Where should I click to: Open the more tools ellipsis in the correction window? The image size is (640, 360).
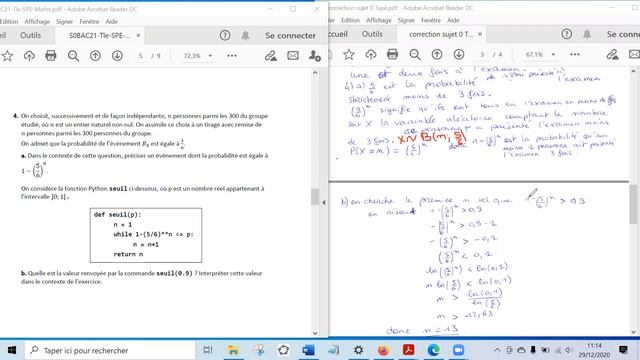[x=575, y=54]
